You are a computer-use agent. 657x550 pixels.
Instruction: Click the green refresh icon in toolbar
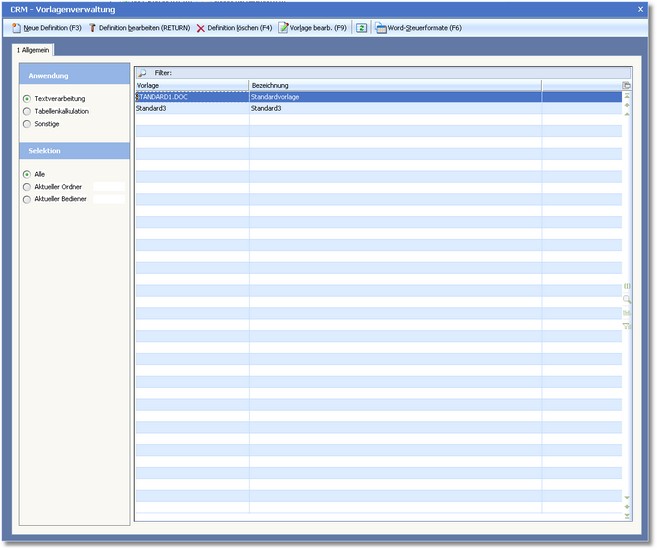(362, 28)
